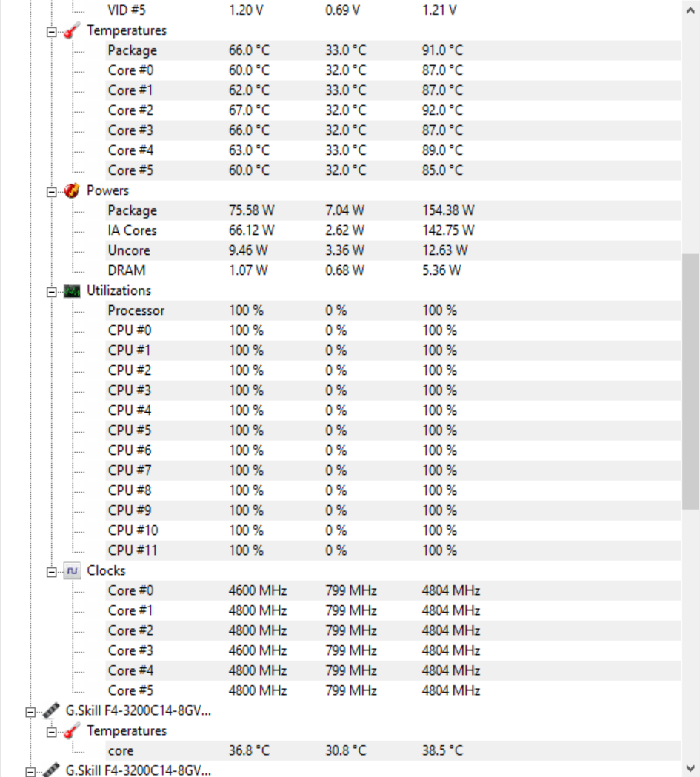Collapse the Clocks section
This screenshot has width=700, height=777.
pos(52,571)
